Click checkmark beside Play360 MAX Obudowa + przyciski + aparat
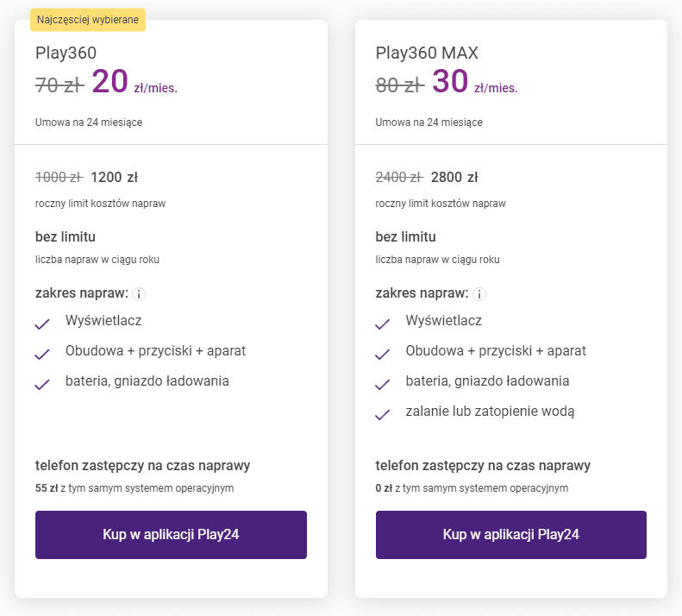Viewport: 682px width, 616px height. pos(383,355)
